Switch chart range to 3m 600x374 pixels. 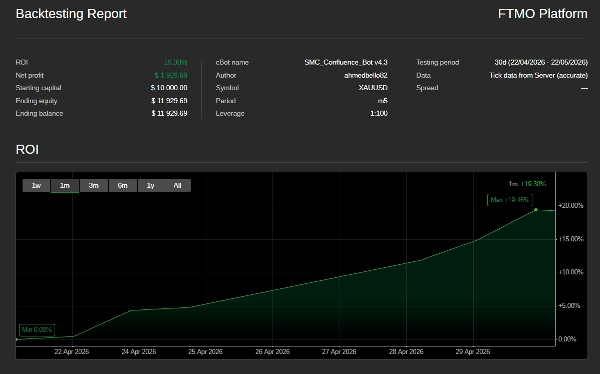94,186
